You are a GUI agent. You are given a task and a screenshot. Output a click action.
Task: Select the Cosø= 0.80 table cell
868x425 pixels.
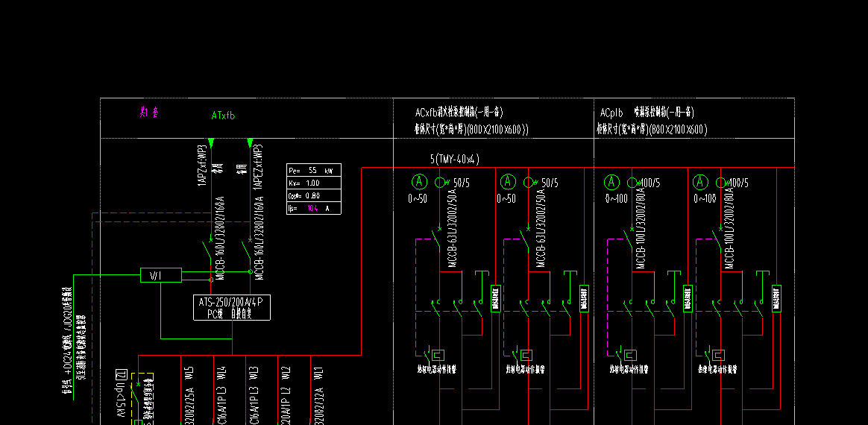click(314, 195)
